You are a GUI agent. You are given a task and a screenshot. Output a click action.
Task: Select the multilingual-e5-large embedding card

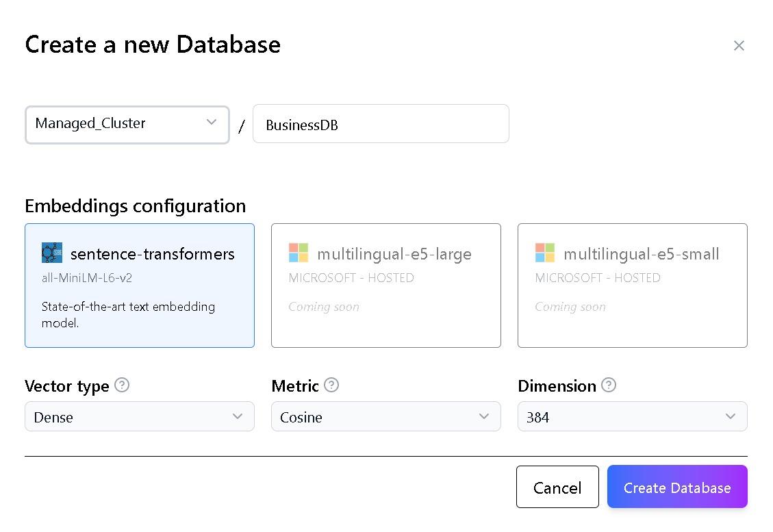coord(386,286)
